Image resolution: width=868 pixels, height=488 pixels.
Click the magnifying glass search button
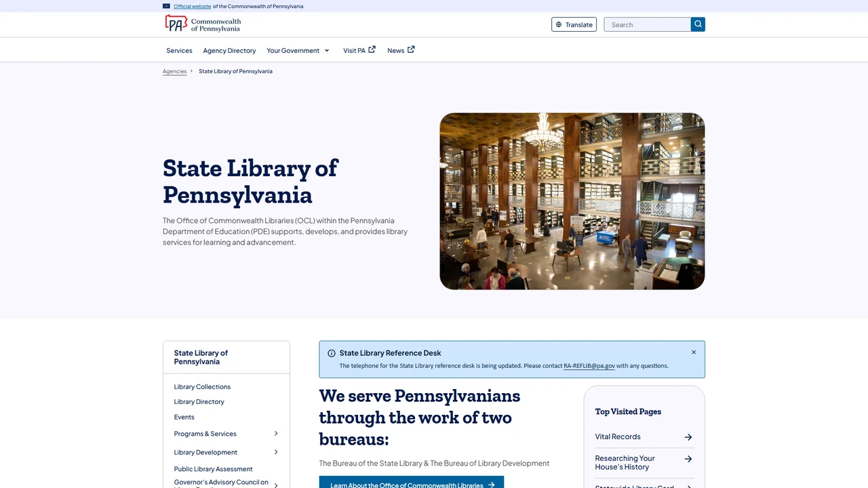point(698,24)
